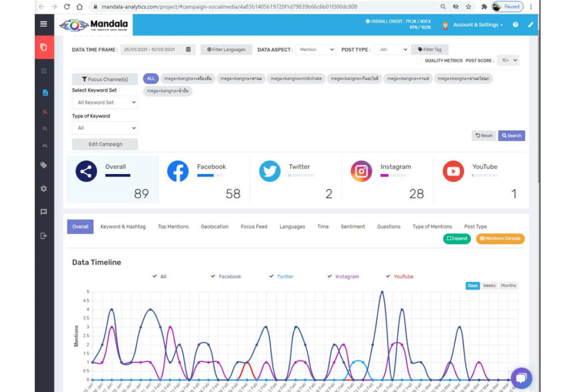
Task: Open the hamburger menu in the sidebar
Action: pyautogui.click(x=44, y=24)
